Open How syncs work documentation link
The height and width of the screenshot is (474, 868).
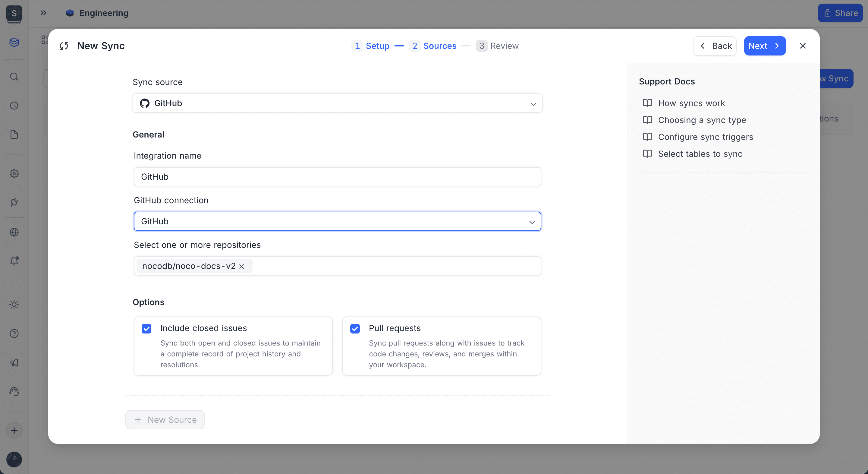point(691,103)
